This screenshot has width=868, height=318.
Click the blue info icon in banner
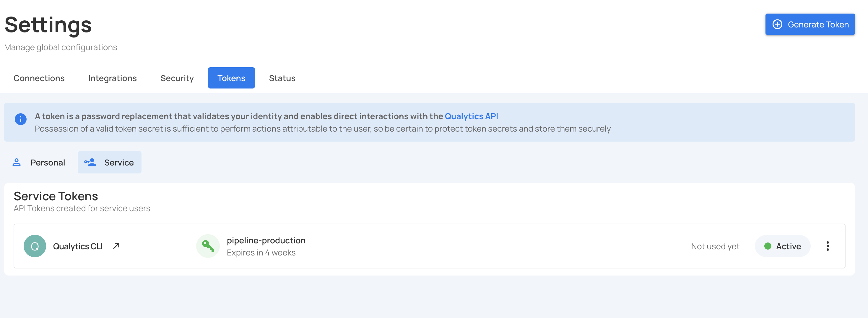[21, 119]
